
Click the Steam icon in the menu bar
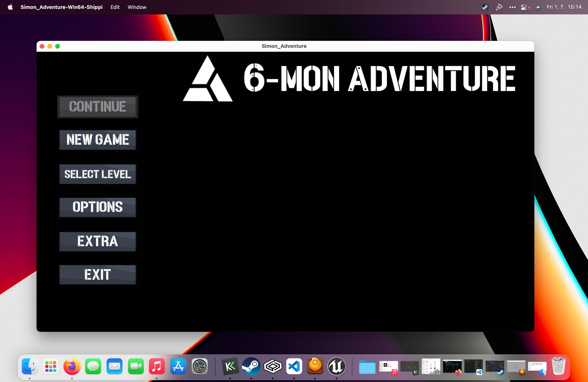(x=485, y=7)
